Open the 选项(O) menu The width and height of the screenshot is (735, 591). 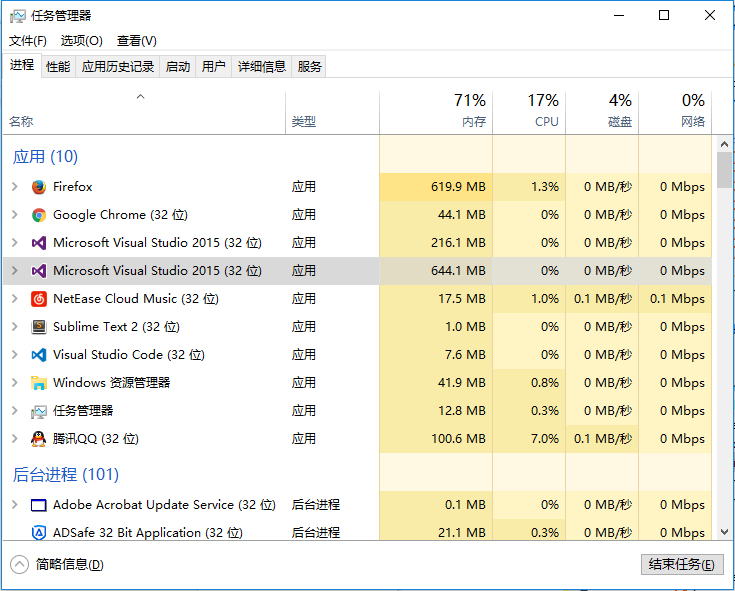pyautogui.click(x=82, y=41)
